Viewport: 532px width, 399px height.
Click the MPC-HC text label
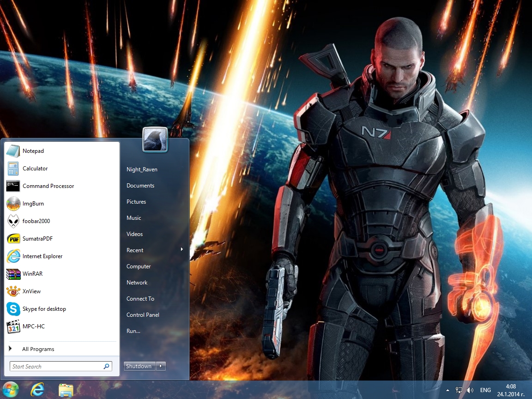coord(34,326)
